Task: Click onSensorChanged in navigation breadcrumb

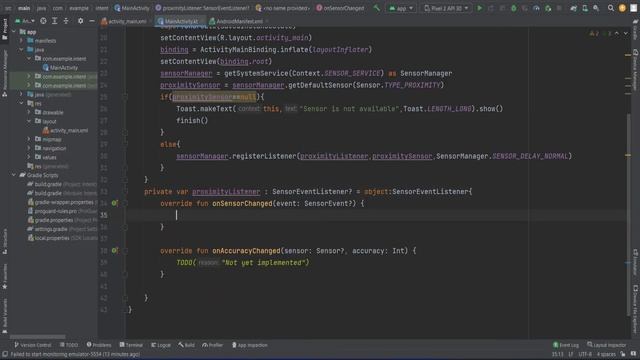Action: [340, 8]
